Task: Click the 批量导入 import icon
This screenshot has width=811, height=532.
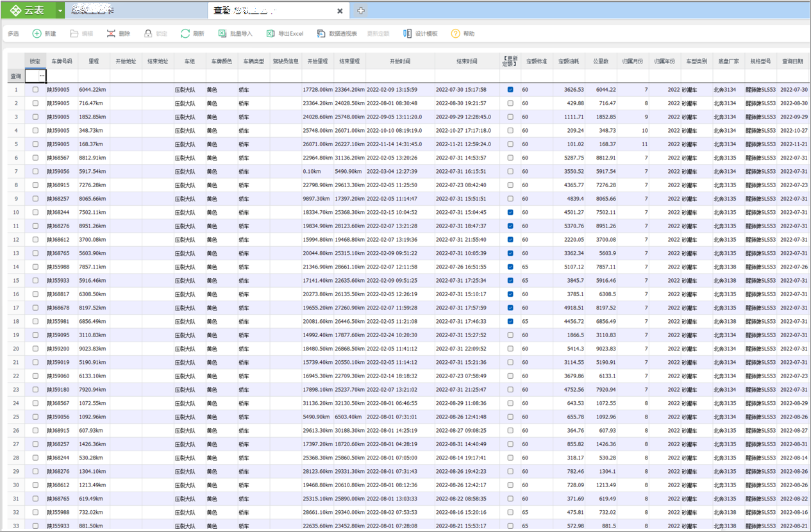Action: [x=222, y=33]
